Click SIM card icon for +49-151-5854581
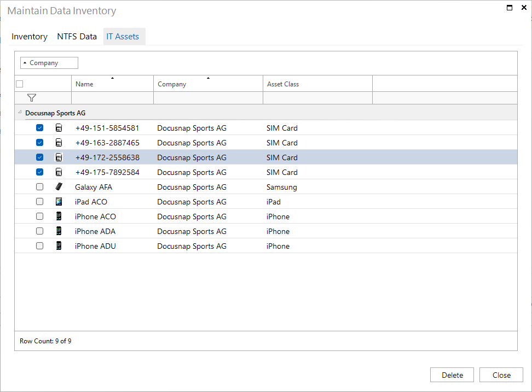Image resolution: width=532 pixels, height=392 pixels. (x=59, y=128)
